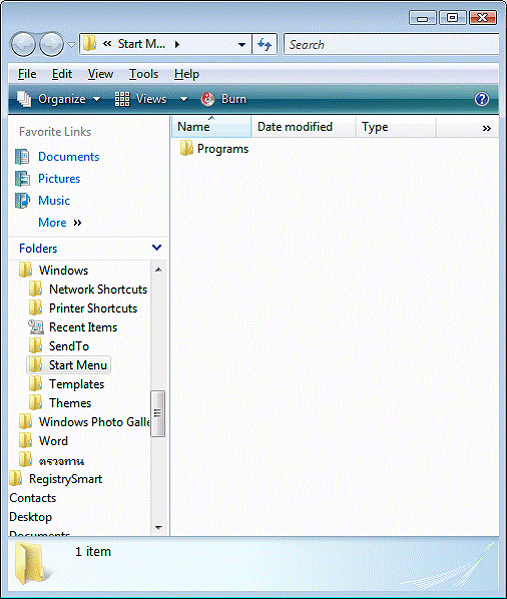Click the Organize toolbar icon
Screen dimensions: 507x599
click(x=24, y=99)
